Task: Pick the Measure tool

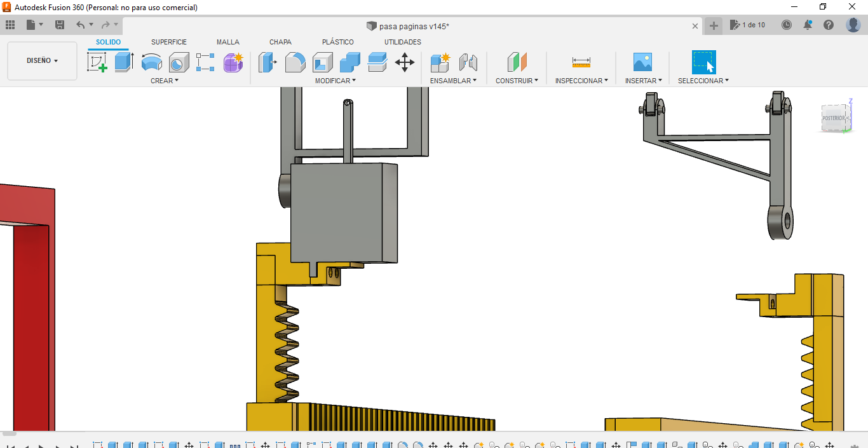Action: [581, 62]
